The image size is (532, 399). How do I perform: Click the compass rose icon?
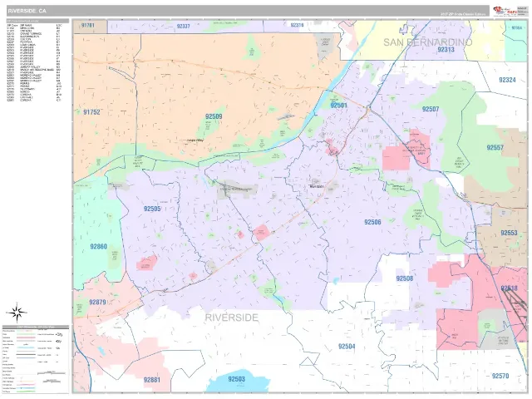pos(17,313)
